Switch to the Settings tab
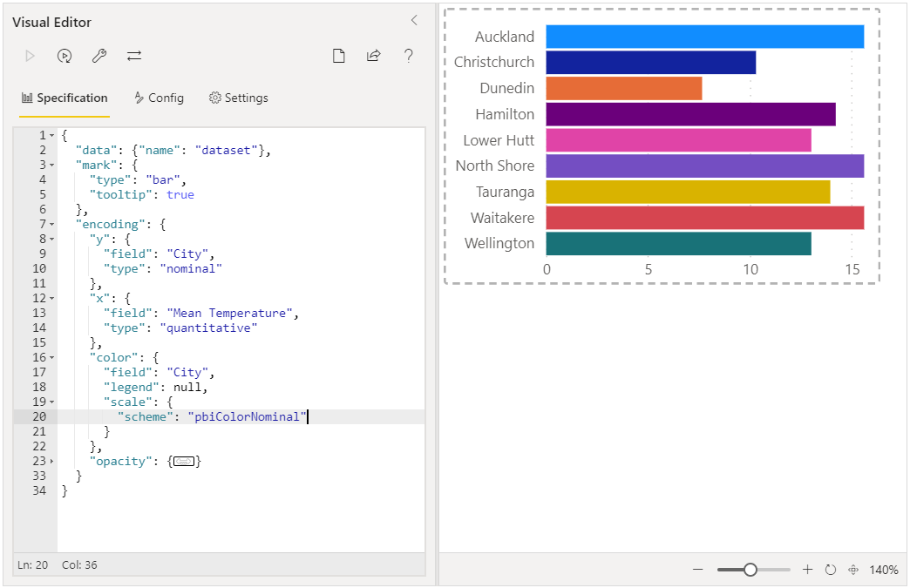910x588 pixels. [x=239, y=98]
